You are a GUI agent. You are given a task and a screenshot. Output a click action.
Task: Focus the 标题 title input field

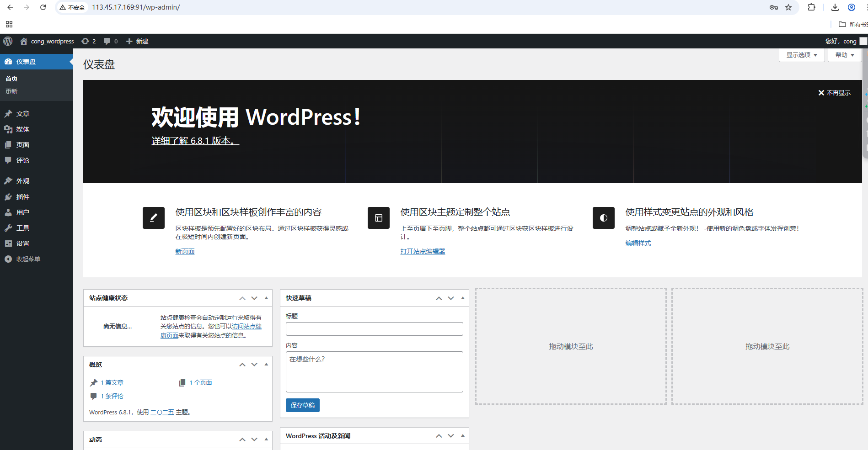click(375, 329)
